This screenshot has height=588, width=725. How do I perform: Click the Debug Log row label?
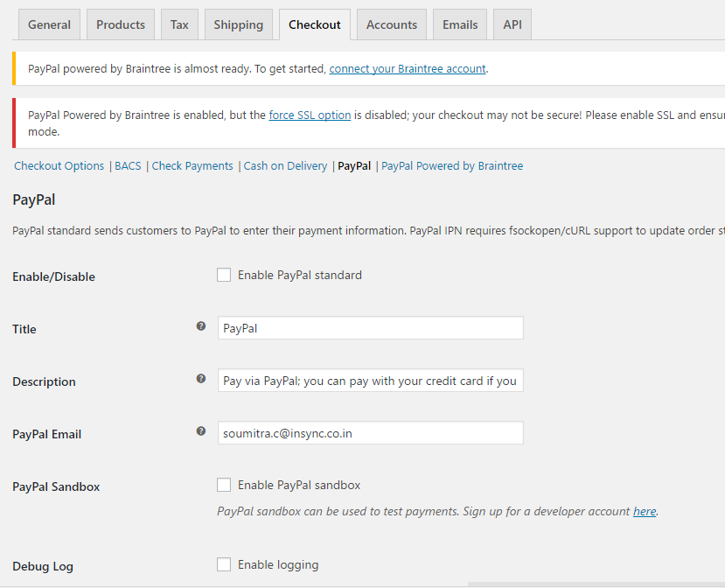tap(43, 566)
